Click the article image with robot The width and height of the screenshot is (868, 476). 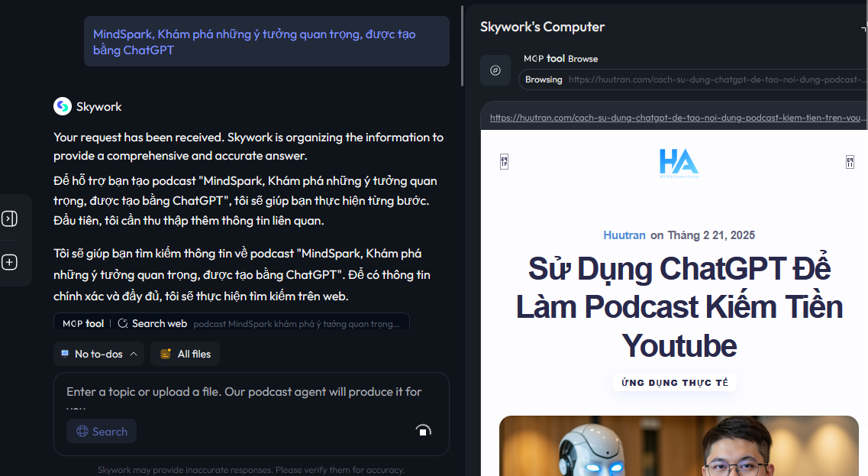pos(679,446)
